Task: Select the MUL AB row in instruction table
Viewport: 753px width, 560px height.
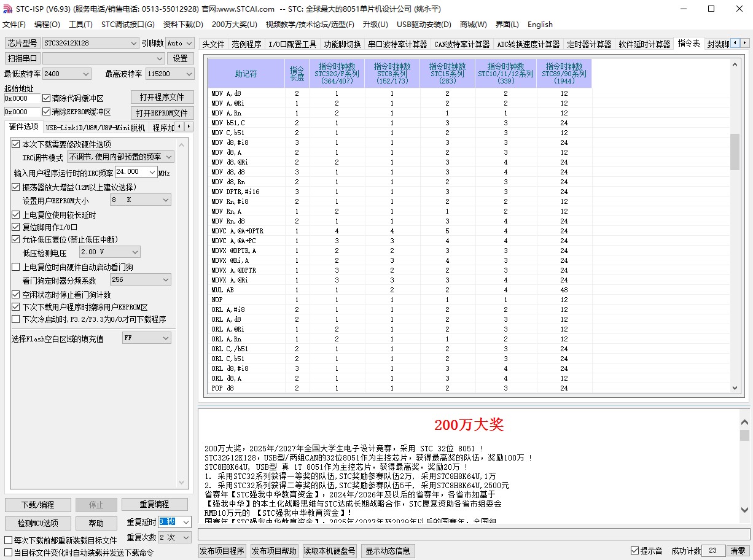Action: pos(399,290)
